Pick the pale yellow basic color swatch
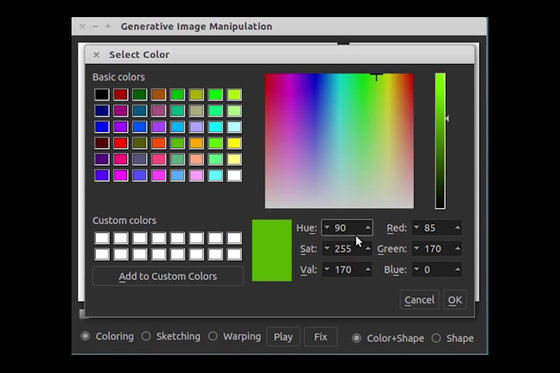Viewport: 560px width, 373px height. 234,159
